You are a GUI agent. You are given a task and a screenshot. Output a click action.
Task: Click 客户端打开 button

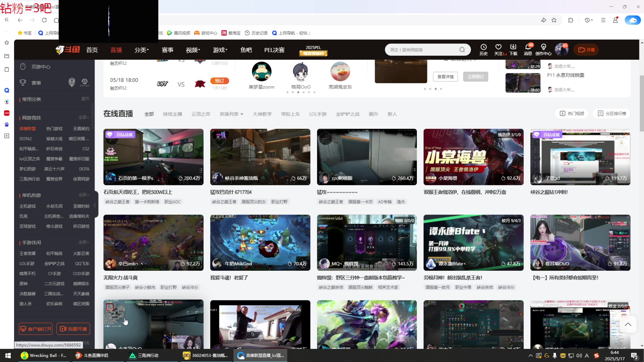click(x=36, y=329)
